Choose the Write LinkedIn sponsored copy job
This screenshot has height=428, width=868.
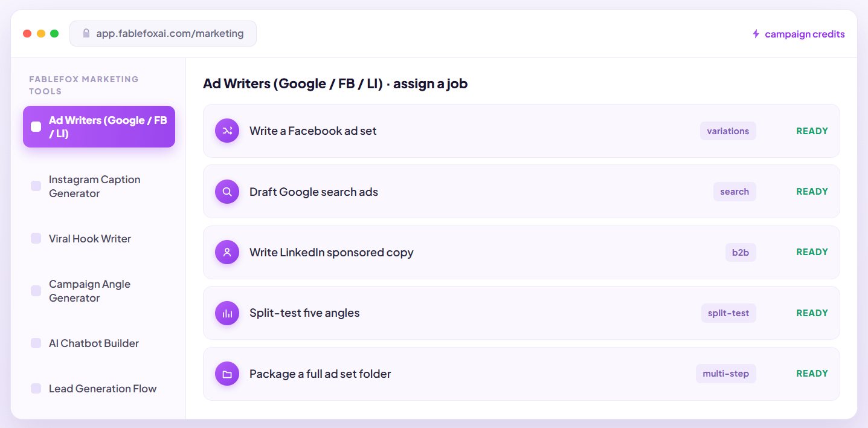(x=521, y=252)
